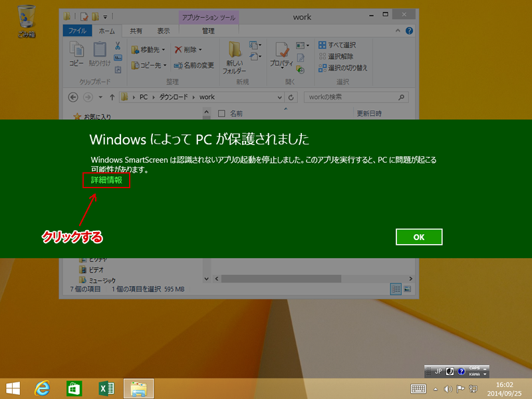Click the copy path icon
The image size is (532, 399).
(118, 58)
